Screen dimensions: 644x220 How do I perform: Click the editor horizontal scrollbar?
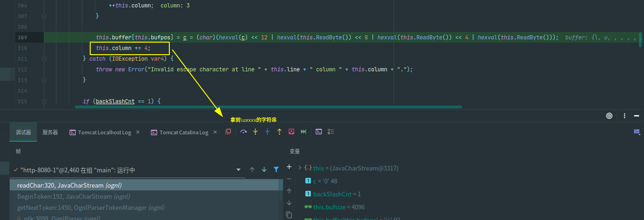pos(268,107)
